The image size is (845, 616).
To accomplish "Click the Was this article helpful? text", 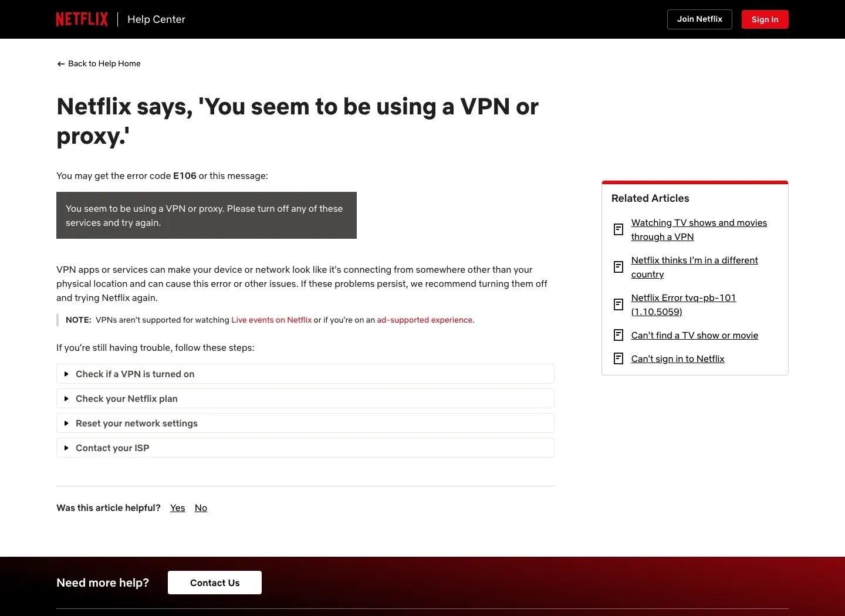I will (x=109, y=508).
